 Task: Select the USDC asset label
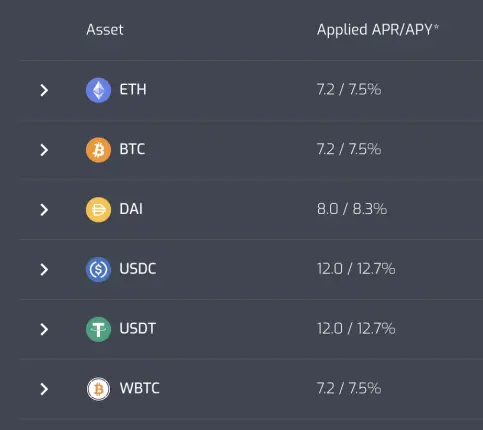[x=138, y=269]
